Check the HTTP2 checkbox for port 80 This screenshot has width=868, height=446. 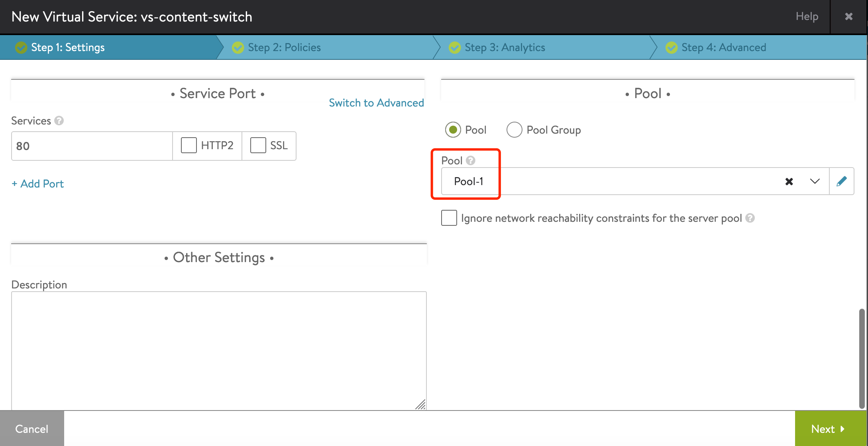tap(187, 145)
